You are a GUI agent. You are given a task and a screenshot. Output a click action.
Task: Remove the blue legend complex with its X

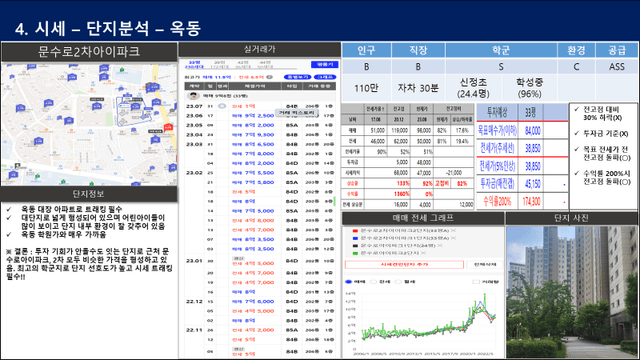tap(453, 238)
